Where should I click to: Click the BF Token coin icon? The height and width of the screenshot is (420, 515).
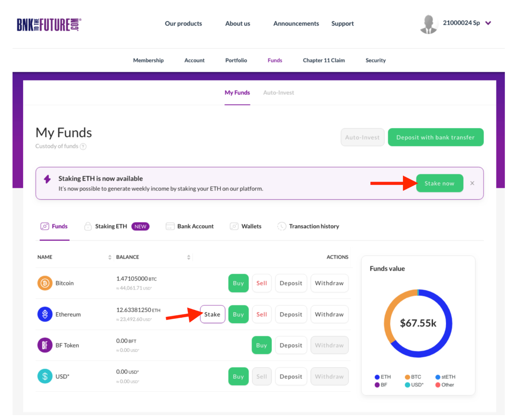click(45, 345)
